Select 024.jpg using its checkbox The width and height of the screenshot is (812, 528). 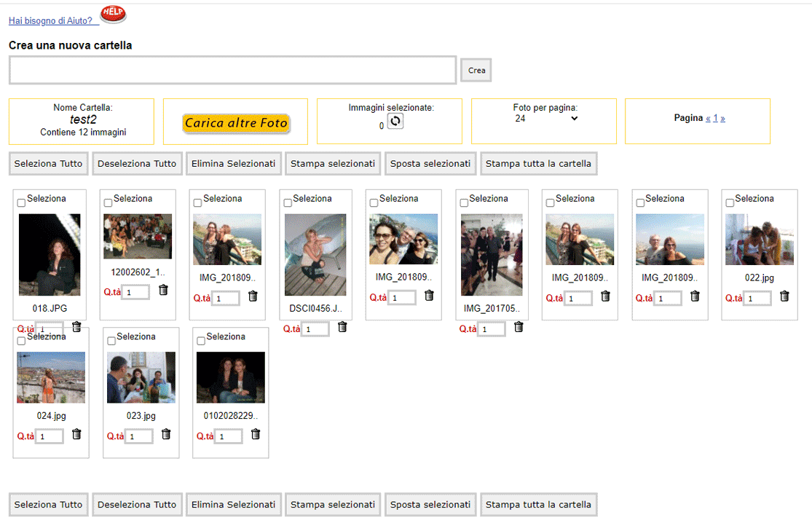(21, 341)
